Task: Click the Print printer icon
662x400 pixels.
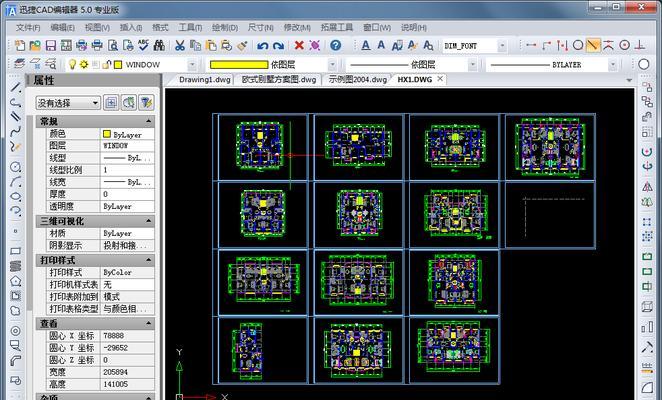Action: click(97, 45)
